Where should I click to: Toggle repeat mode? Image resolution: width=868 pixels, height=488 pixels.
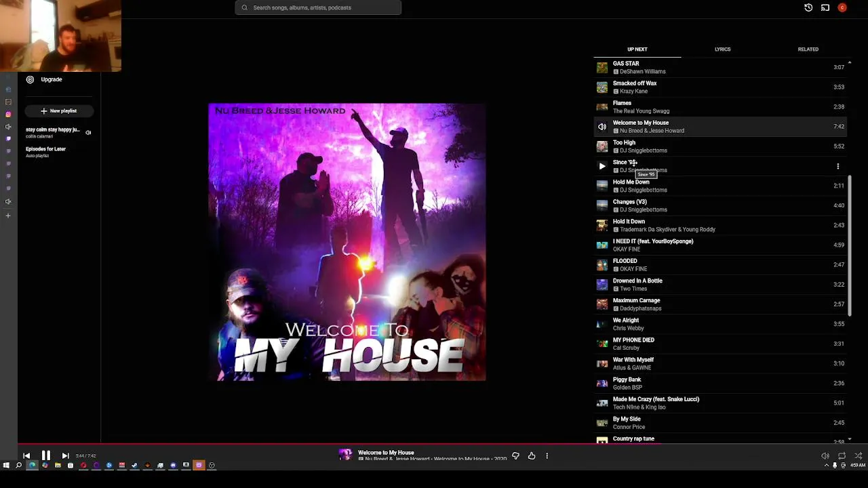(x=842, y=456)
